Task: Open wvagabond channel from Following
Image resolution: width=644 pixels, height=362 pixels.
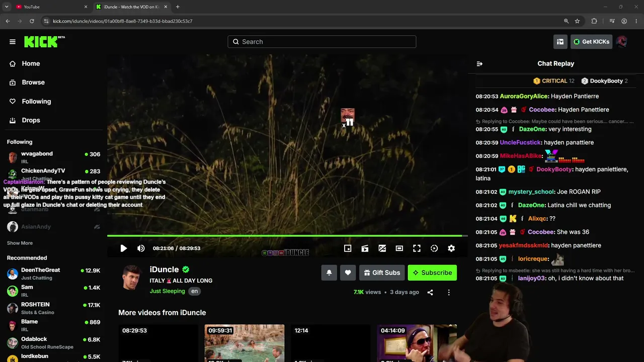Action: (53, 157)
